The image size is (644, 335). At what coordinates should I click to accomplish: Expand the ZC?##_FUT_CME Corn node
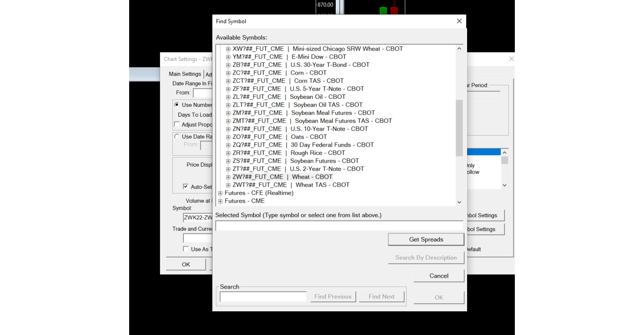pyautogui.click(x=228, y=73)
